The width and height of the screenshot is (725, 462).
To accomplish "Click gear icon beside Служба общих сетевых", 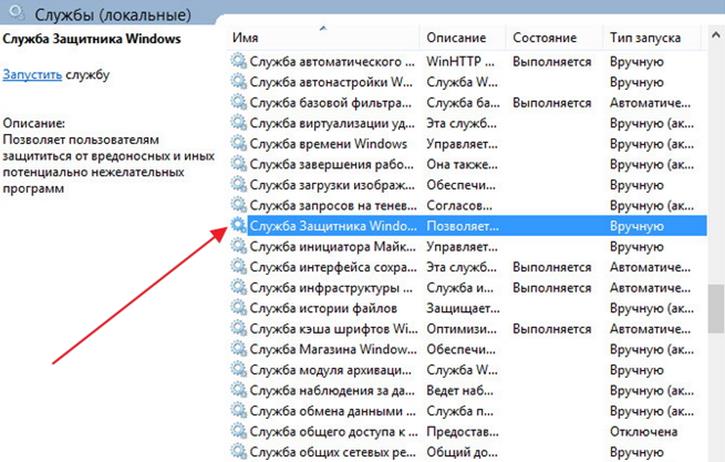I will click(238, 452).
